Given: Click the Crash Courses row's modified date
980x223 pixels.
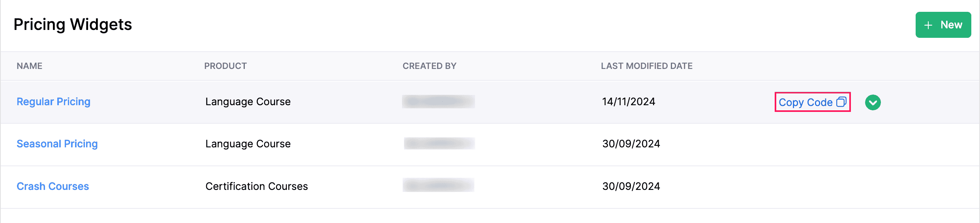Looking at the screenshot, I should (x=631, y=186).
